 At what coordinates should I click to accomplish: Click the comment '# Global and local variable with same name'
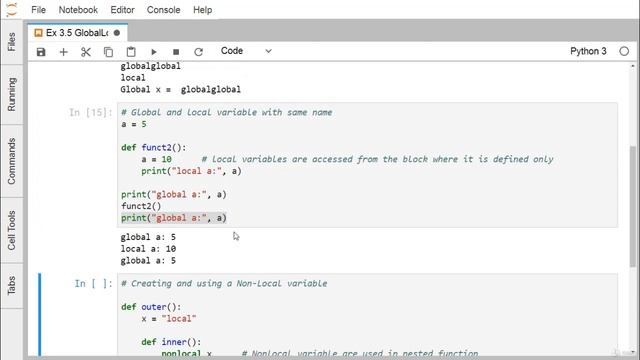click(x=227, y=112)
